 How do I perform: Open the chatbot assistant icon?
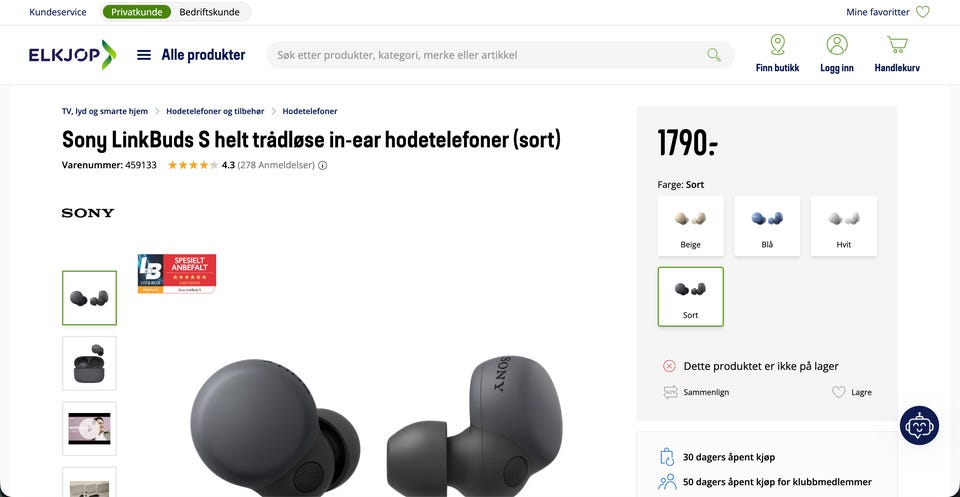919,425
